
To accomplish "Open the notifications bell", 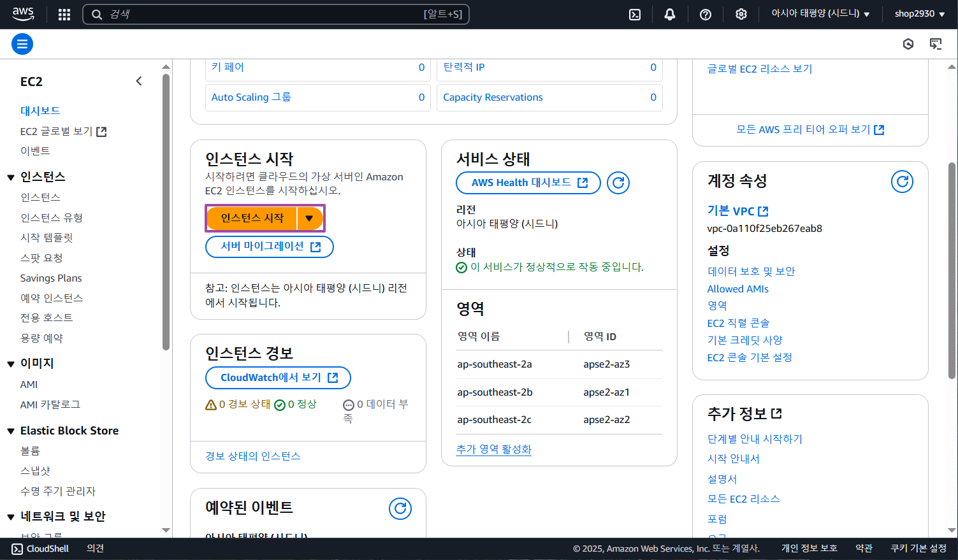I will tap(670, 14).
